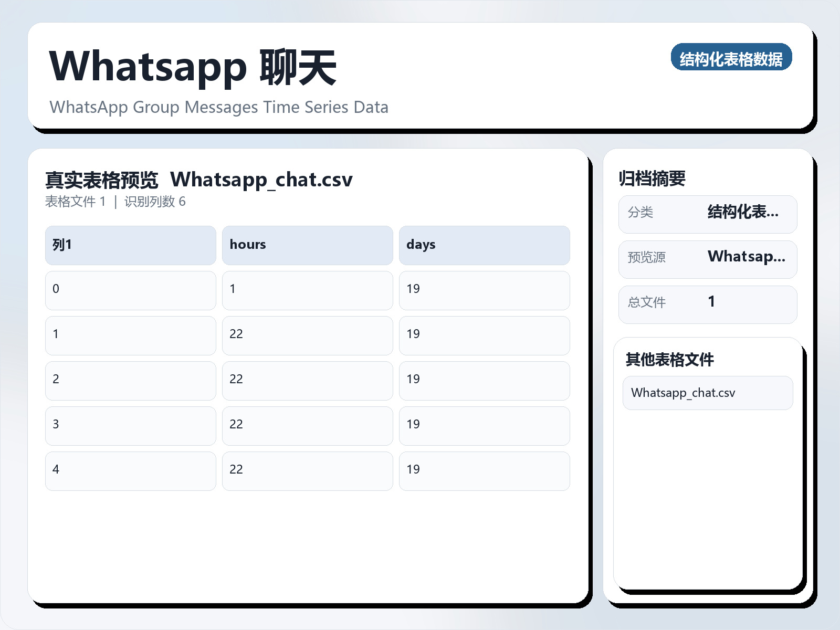Viewport: 840px width, 630px height.
Task: Open the 表格文件 1 metadata label
Action: (x=75, y=202)
